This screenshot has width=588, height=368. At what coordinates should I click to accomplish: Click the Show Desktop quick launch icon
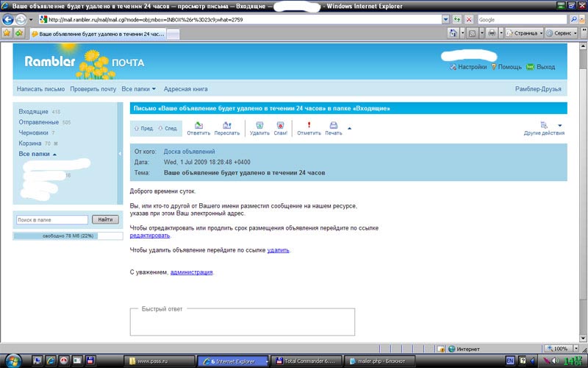point(37,361)
